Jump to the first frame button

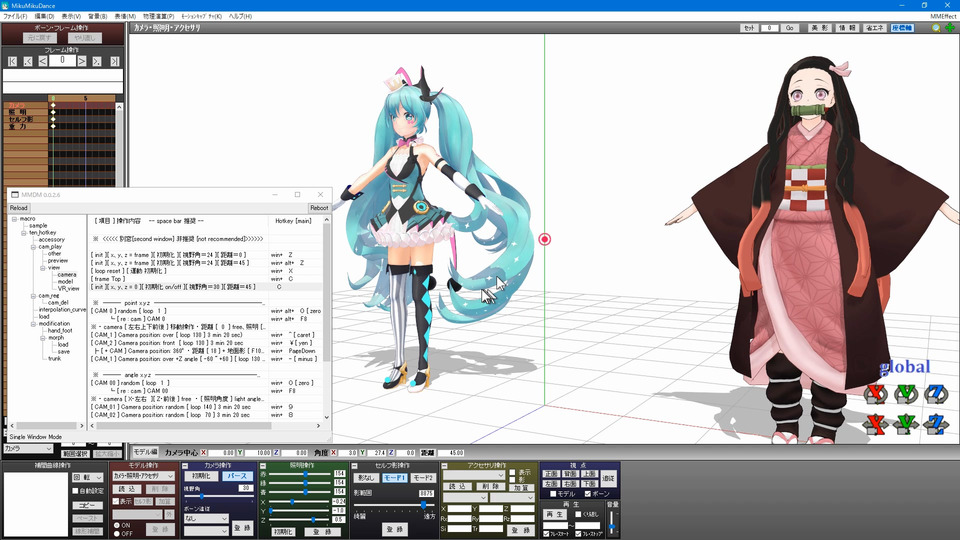12,61
